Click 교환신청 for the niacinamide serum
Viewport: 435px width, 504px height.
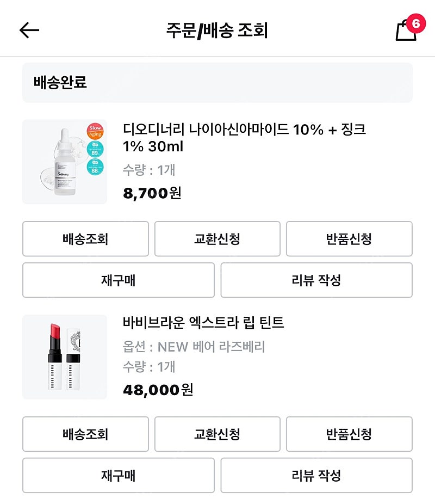(217, 239)
